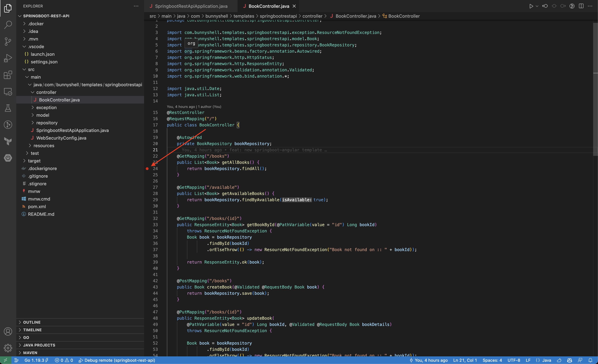Collapse the SPRINGBOOT-REST-API root folder

pyautogui.click(x=80, y=16)
